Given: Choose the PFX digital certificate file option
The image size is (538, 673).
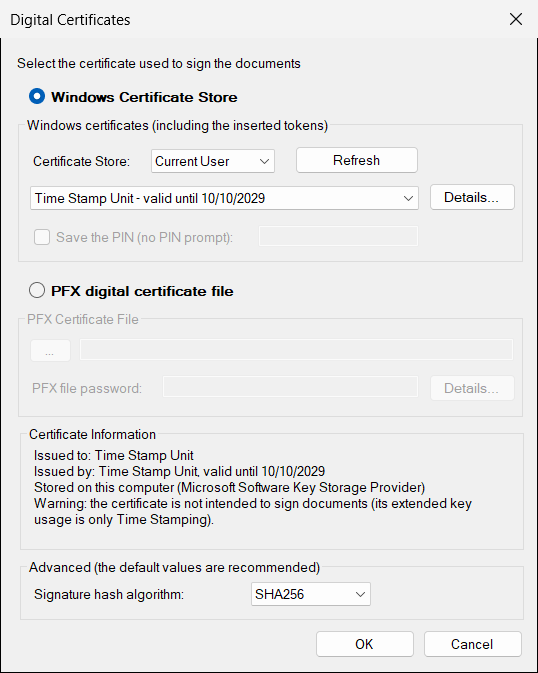Looking at the screenshot, I should 37,291.
